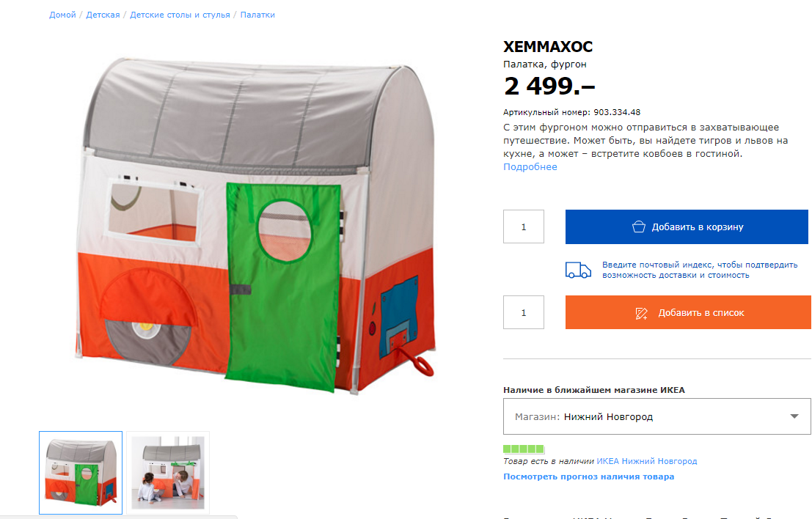Open the Магазин Нижний Новгород selector
Image resolution: width=812 pixels, height=519 pixels.
[x=656, y=416]
